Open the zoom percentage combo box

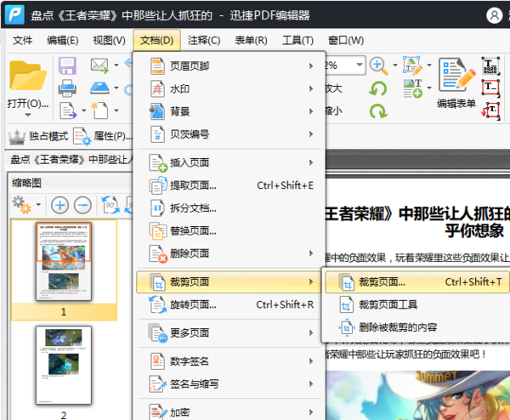click(344, 65)
